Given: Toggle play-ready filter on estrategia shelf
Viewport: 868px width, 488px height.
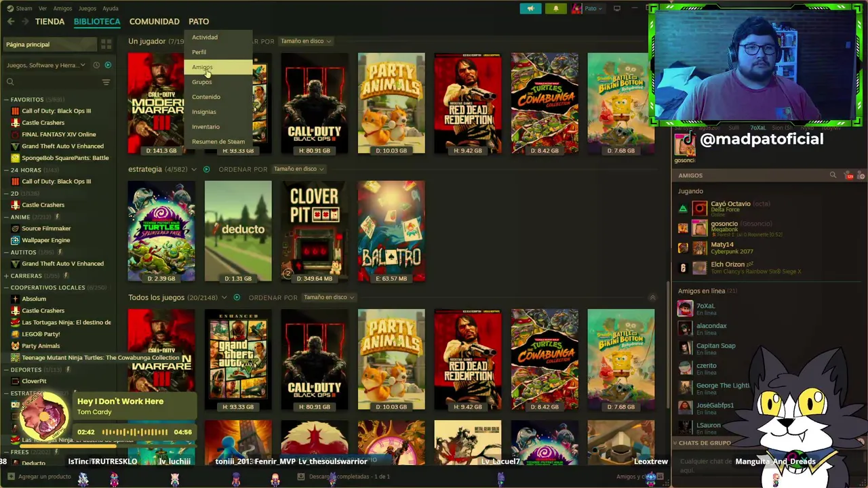Looking at the screenshot, I should (x=207, y=169).
